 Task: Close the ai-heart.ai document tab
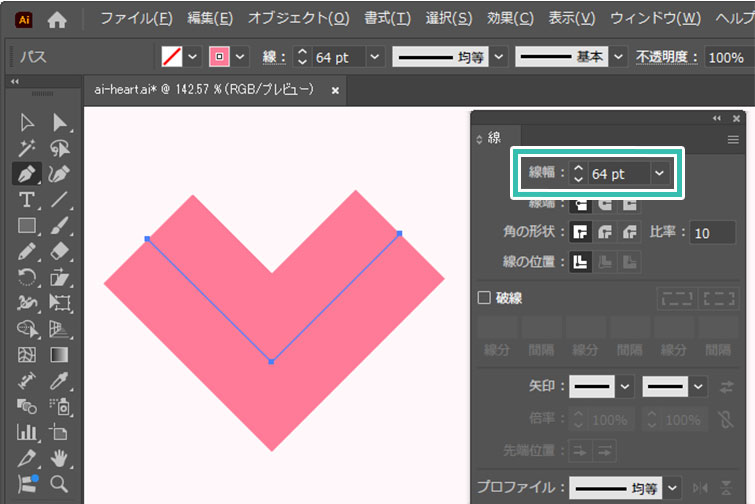click(335, 90)
